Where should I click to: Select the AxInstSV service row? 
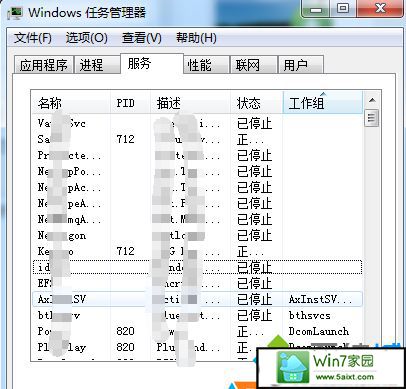[x=197, y=299]
